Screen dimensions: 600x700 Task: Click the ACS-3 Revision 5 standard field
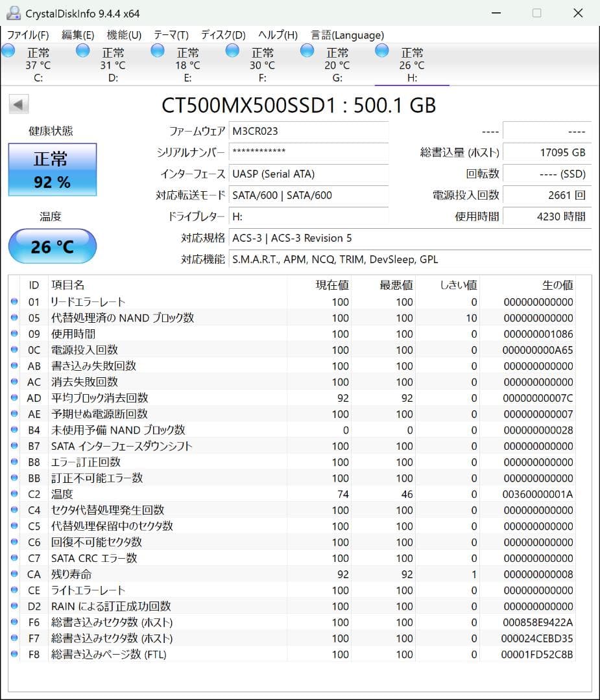click(x=410, y=238)
